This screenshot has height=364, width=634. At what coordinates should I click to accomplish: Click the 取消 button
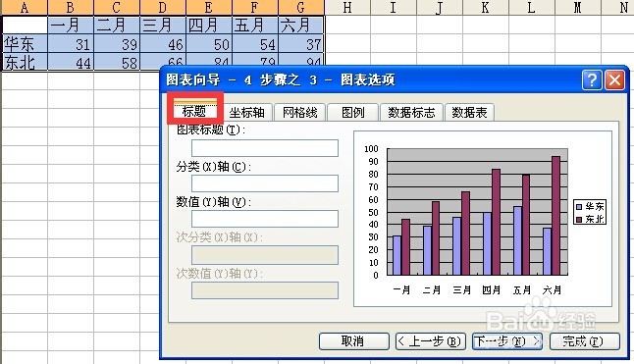353,341
